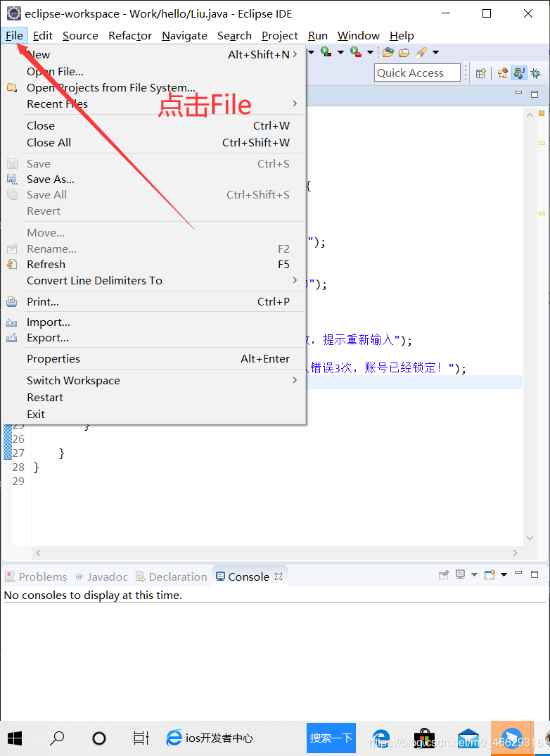Click the taskbar search magnifier
This screenshot has height=756, width=550.
tap(57, 738)
